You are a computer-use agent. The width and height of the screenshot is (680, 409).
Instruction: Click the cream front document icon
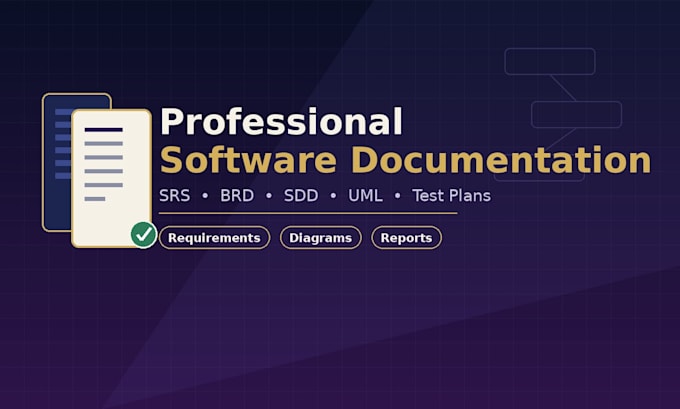point(111,178)
